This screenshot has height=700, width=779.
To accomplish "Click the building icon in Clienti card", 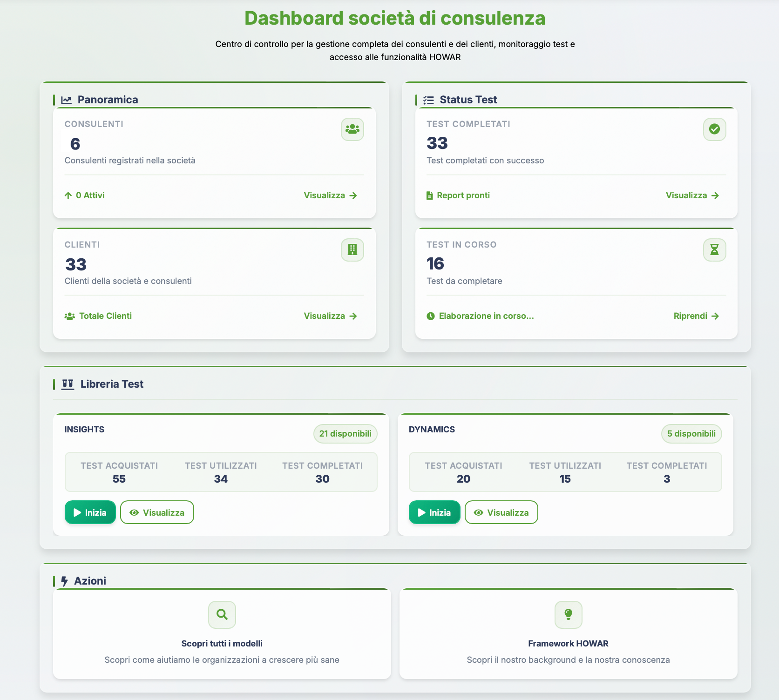I will (352, 250).
